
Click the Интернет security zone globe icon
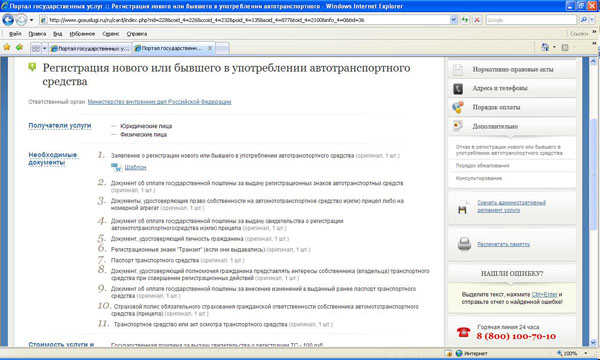click(459, 353)
